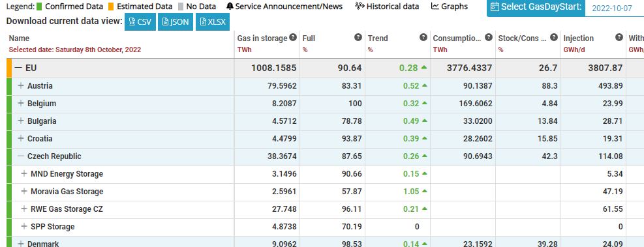644x247 pixels.
Task: Expand the MND Energy Storage row
Action: click(24, 174)
